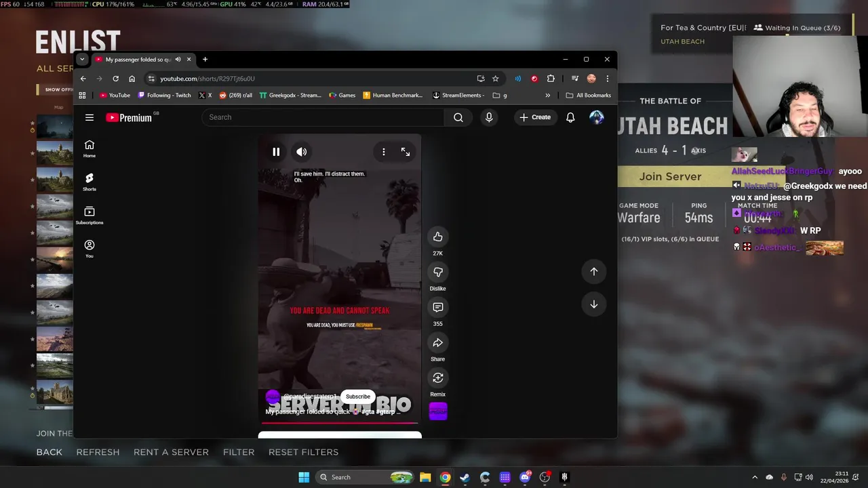Go to YouTube Premium home logo
Image resolution: width=868 pixels, height=488 pixels.
tap(129, 117)
